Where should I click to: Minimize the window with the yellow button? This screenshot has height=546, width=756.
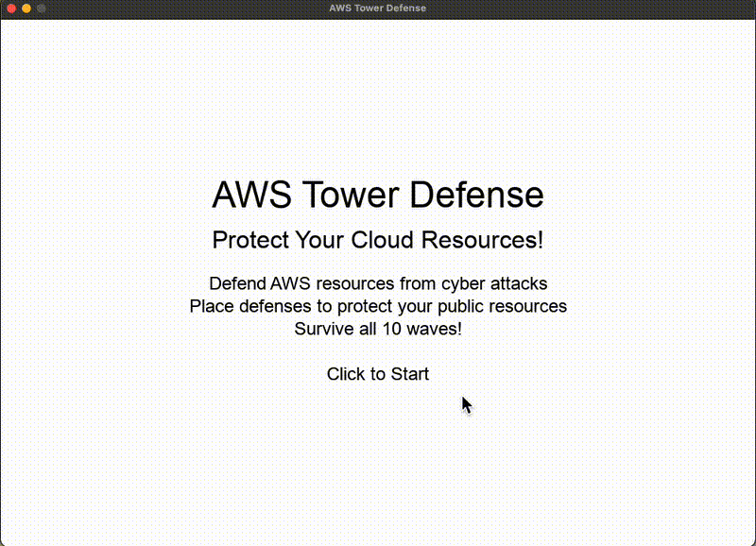click(26, 9)
